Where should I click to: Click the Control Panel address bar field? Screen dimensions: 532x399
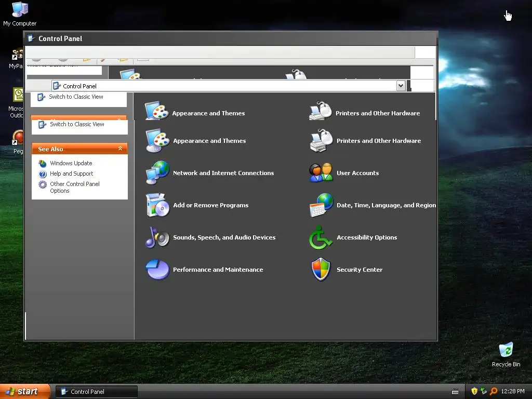229,86
